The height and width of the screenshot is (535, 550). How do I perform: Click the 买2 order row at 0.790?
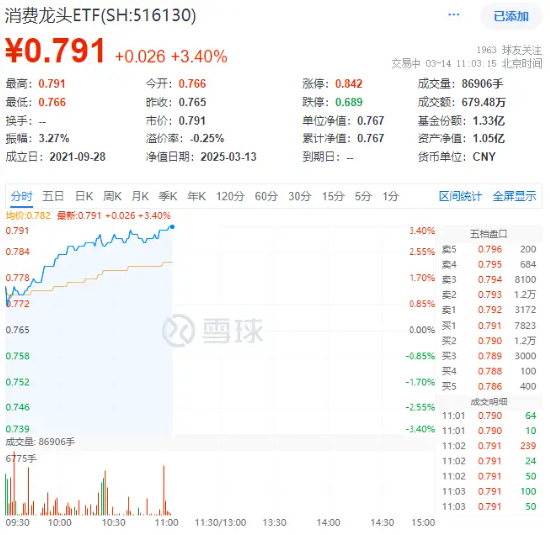click(489, 341)
